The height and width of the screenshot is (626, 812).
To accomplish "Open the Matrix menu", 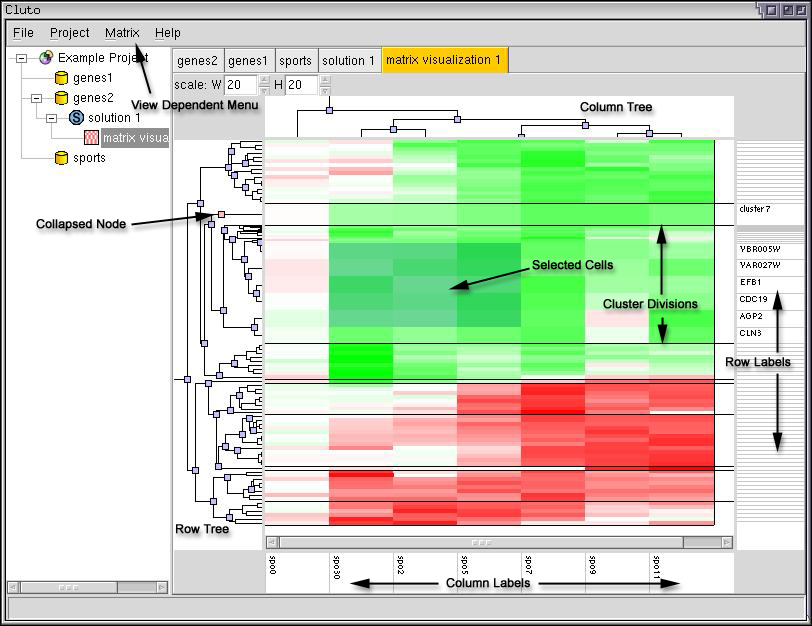I will point(122,33).
